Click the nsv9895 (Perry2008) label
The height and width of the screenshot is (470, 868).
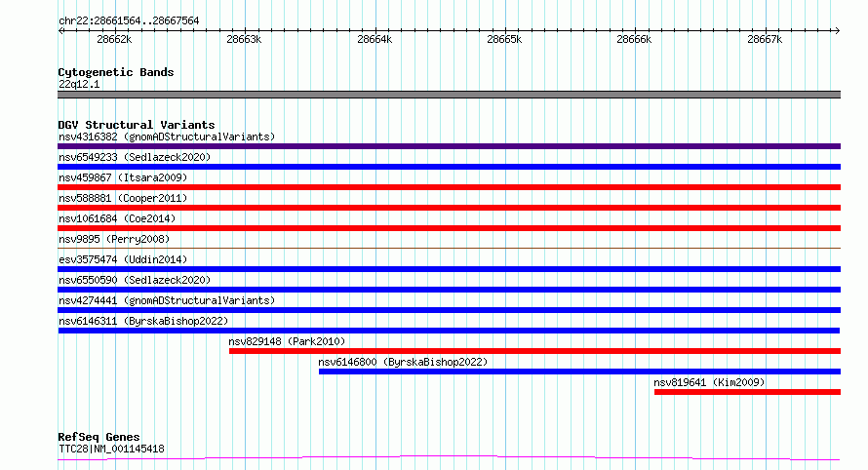coord(114,239)
